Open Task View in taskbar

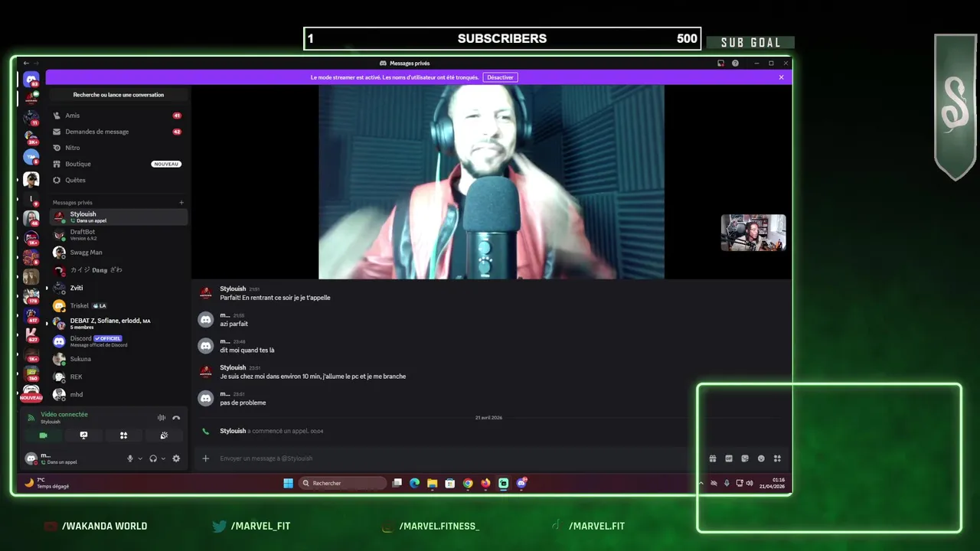point(397,483)
